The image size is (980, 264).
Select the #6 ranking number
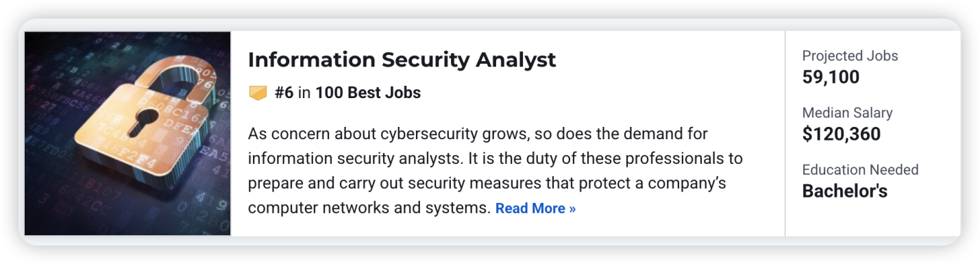(x=284, y=93)
